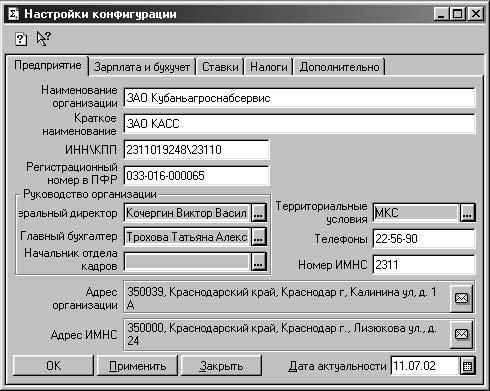Switch to the Зарплата и бухучет tab
This screenshot has height=391, width=490.
point(142,67)
